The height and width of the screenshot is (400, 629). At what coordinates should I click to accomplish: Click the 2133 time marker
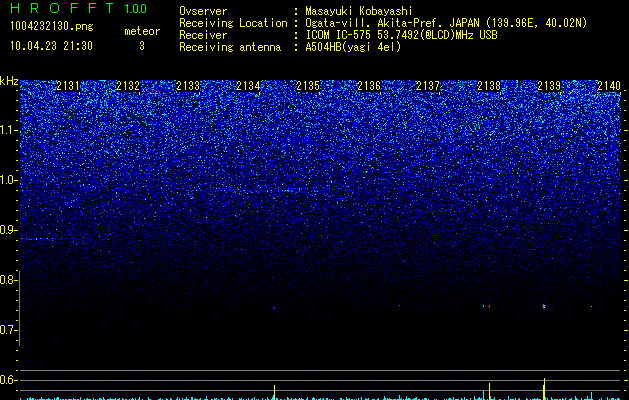coord(188,86)
